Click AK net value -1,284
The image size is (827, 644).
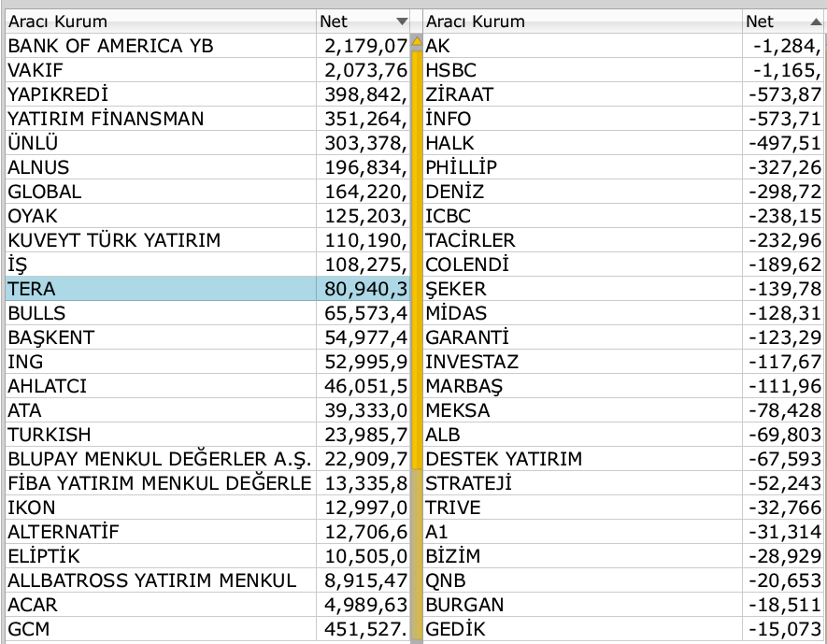point(787,47)
